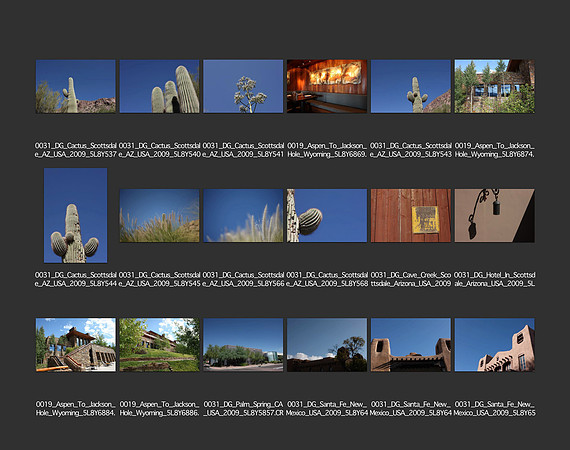Select the Wyoming caption ending SL8Y6884
Screen dimensions: 570x450
[76, 409]
